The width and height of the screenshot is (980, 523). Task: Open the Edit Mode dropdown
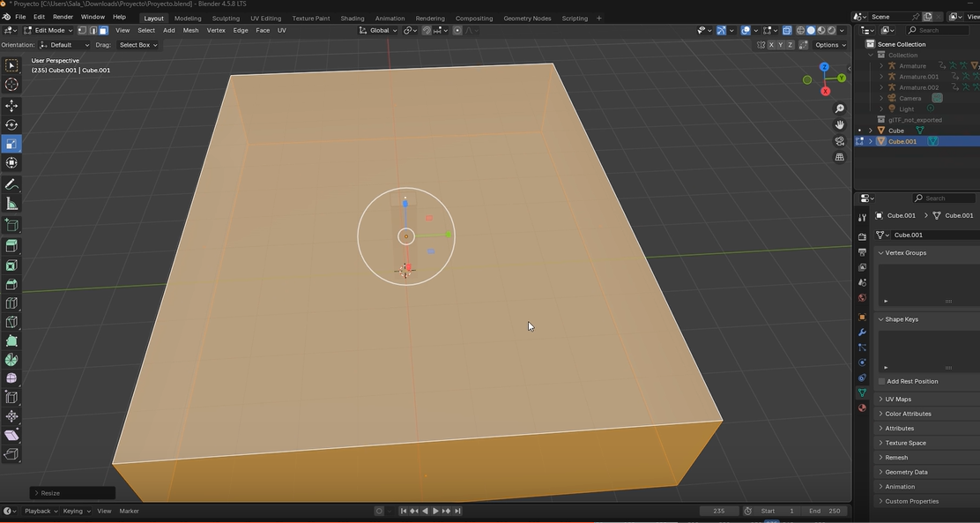click(x=48, y=31)
